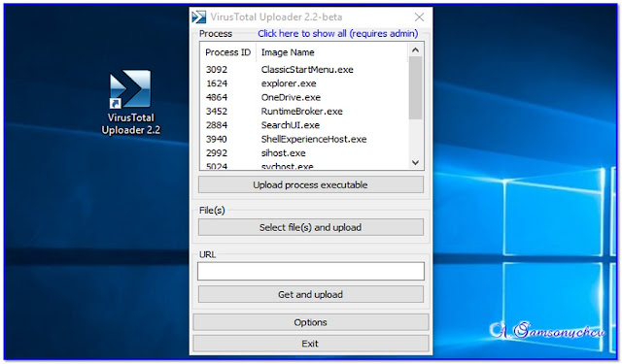Click process ID 3940

click(217, 139)
